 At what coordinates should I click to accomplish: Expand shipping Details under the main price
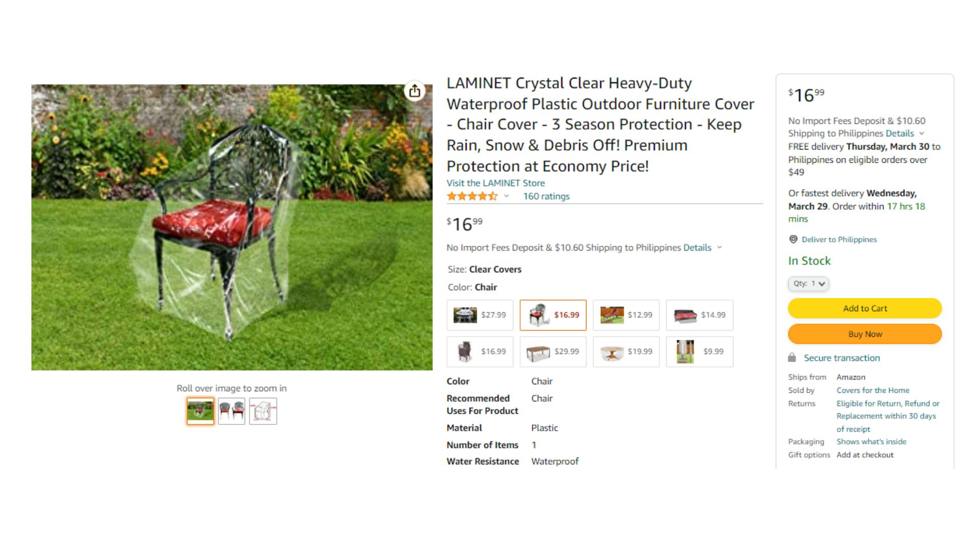702,247
